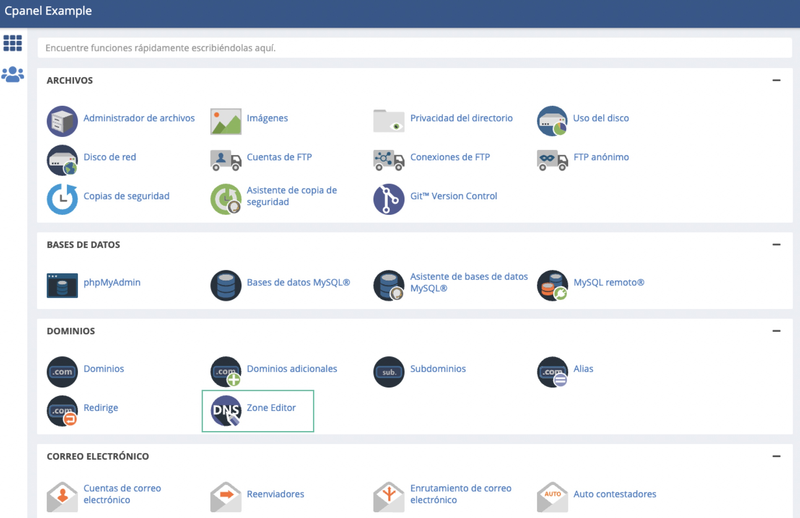Viewport: 800px width, 518px height.
Task: Click the Dominios adicionales plus icon
Action: click(x=226, y=372)
